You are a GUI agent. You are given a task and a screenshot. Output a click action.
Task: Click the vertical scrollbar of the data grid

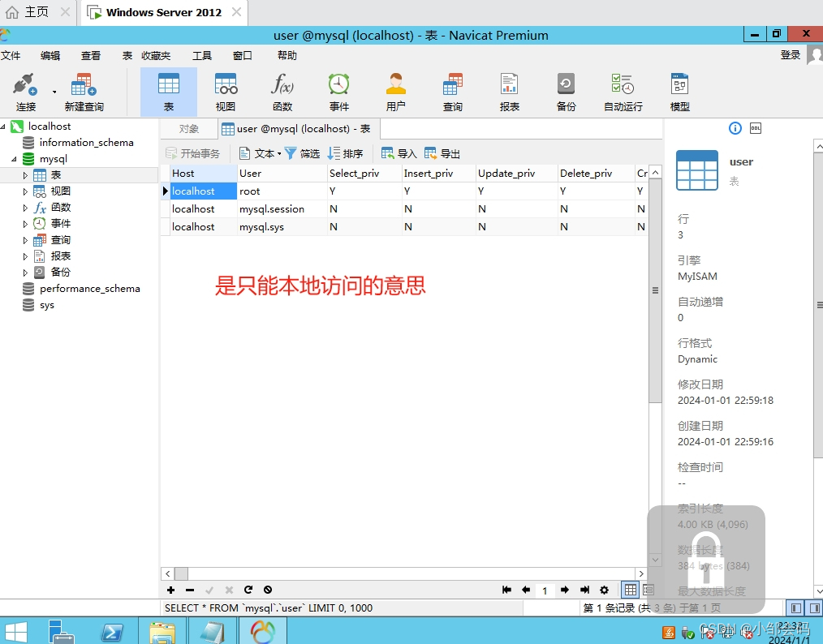[x=655, y=290]
